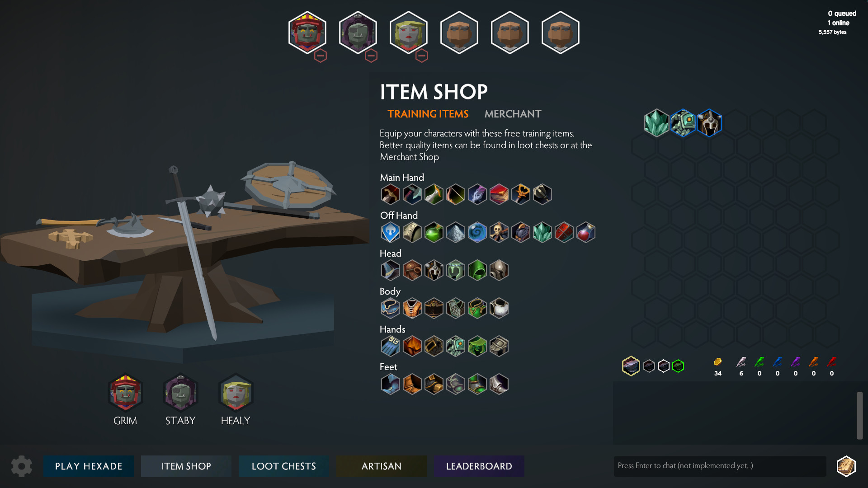Select the blue cloth boots in Feet
The image size is (868, 488).
tap(390, 385)
